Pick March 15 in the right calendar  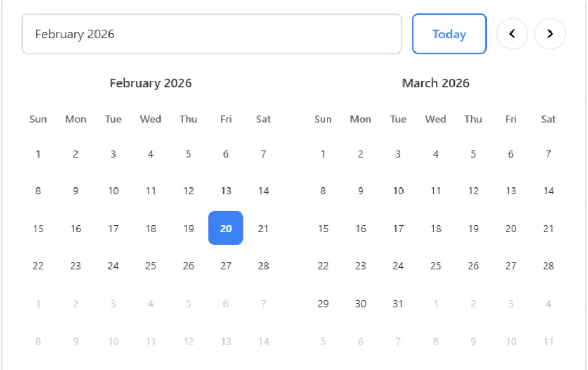tap(323, 229)
